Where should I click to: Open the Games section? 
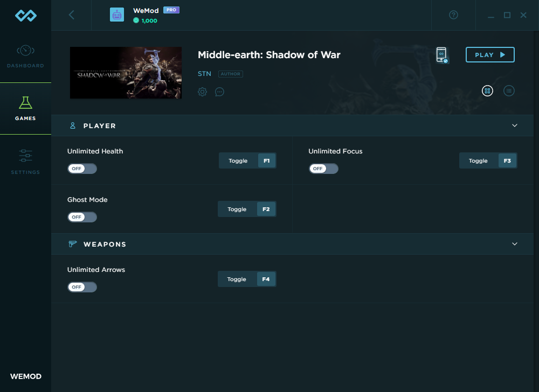(25, 108)
